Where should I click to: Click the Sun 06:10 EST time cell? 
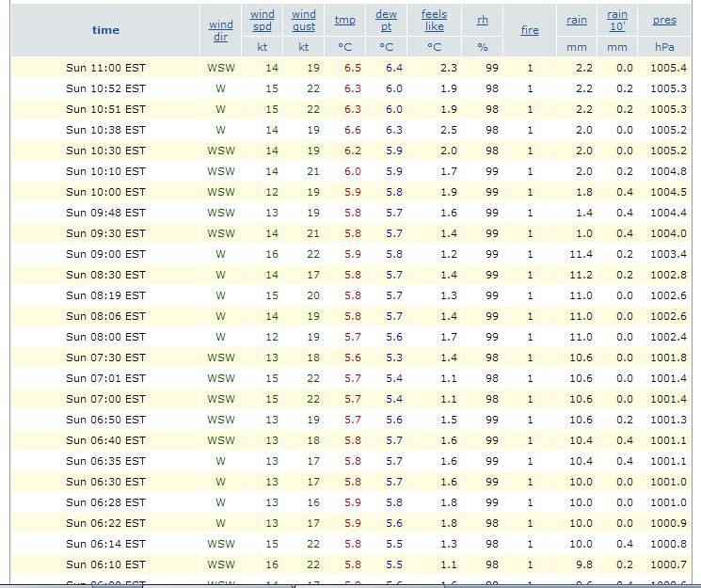[x=105, y=564]
